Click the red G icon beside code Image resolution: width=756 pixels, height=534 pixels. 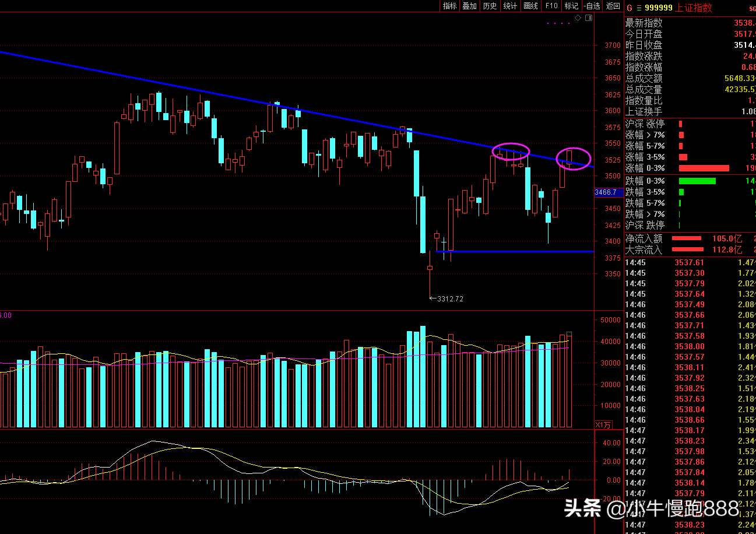[629, 8]
